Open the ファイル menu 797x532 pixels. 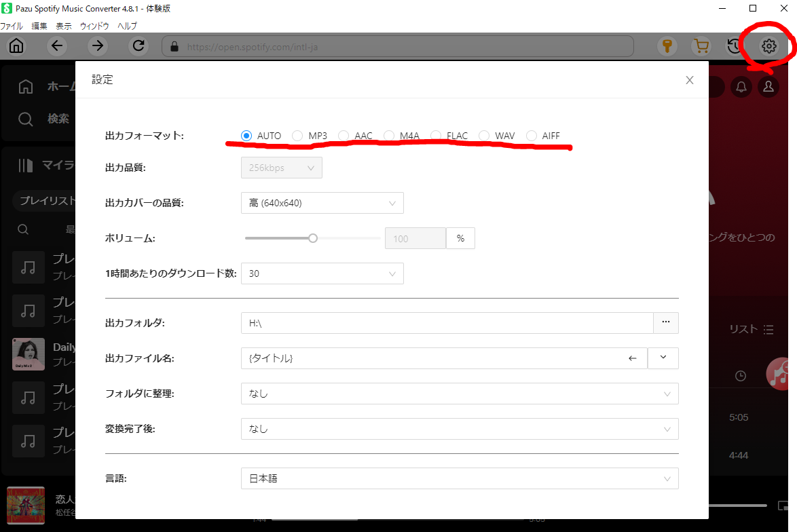[11, 26]
